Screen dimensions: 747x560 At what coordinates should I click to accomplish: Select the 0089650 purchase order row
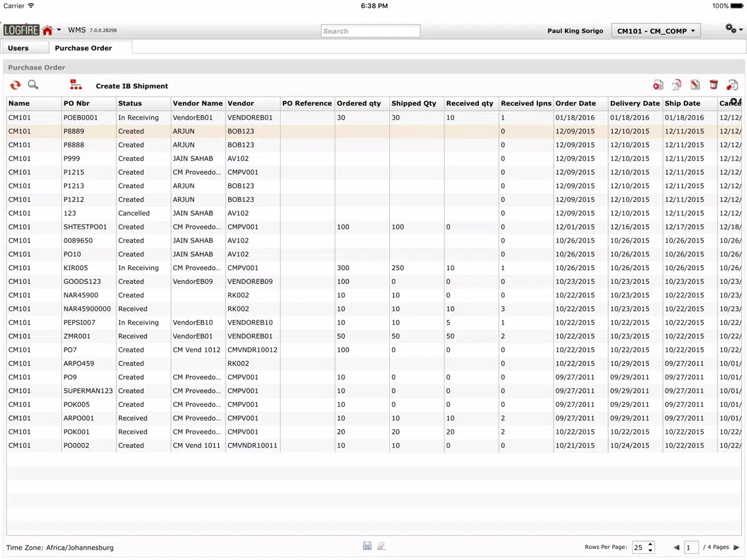point(374,241)
